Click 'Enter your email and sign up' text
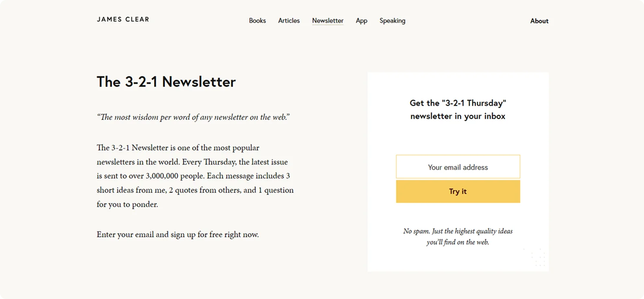This screenshot has height=299, width=644. pos(177,235)
